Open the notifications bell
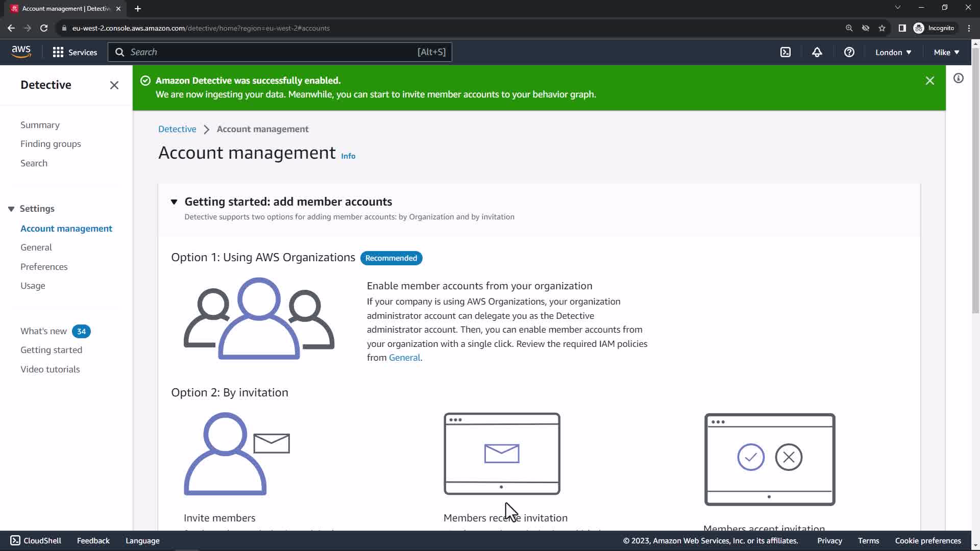 817,52
